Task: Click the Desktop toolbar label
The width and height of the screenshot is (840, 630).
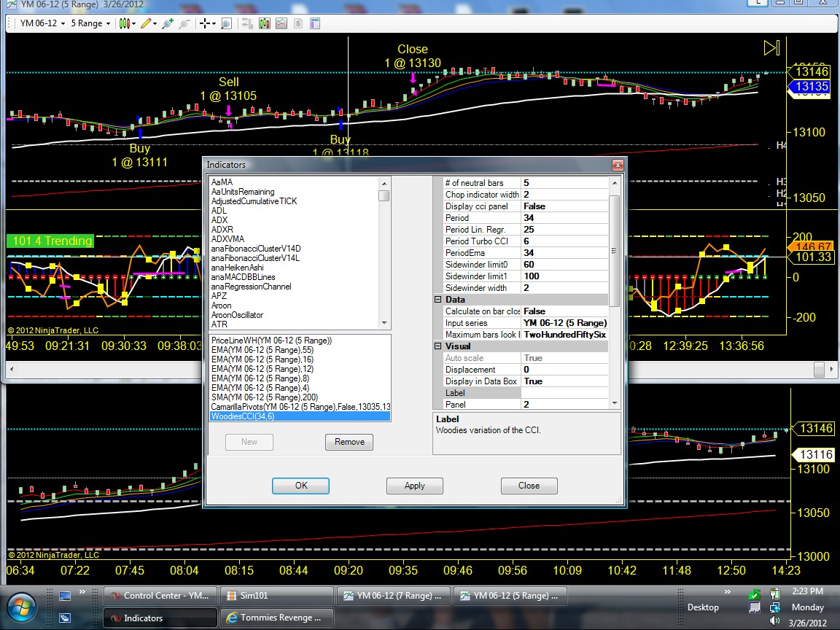Action: pyautogui.click(x=703, y=607)
